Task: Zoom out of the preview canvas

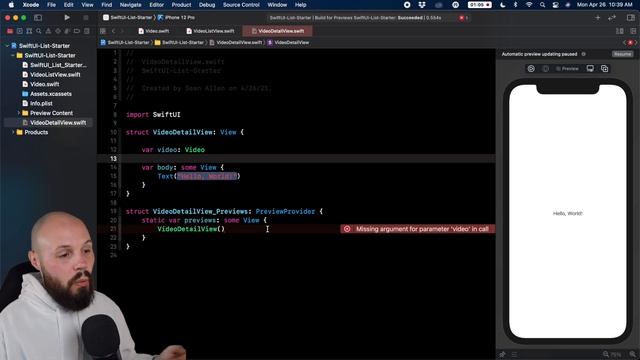Action: [606, 354]
